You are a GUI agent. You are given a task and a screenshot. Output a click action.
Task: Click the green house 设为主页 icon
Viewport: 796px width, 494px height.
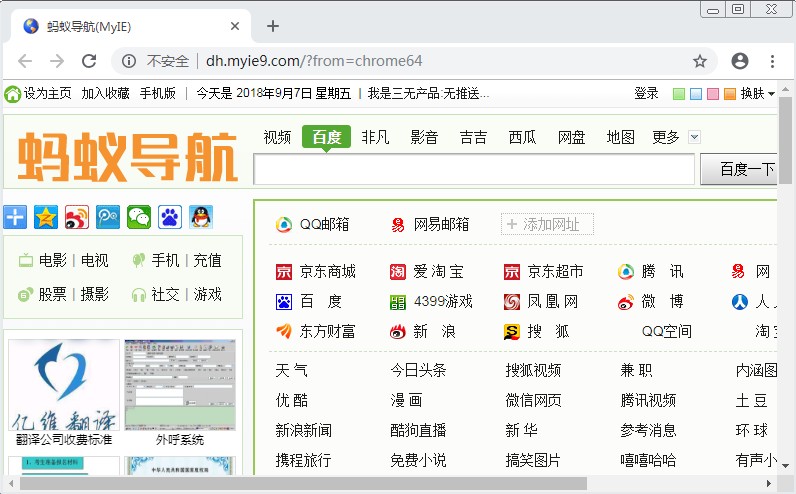point(12,93)
